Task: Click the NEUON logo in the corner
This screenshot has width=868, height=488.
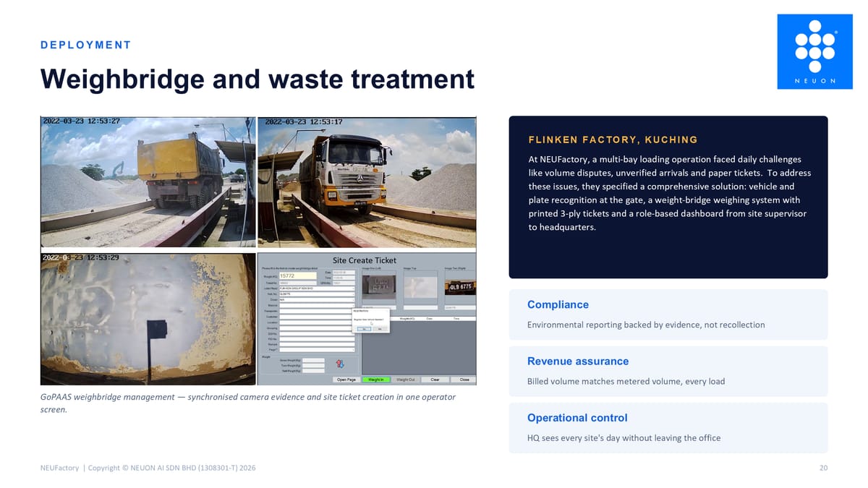Action: point(814,51)
